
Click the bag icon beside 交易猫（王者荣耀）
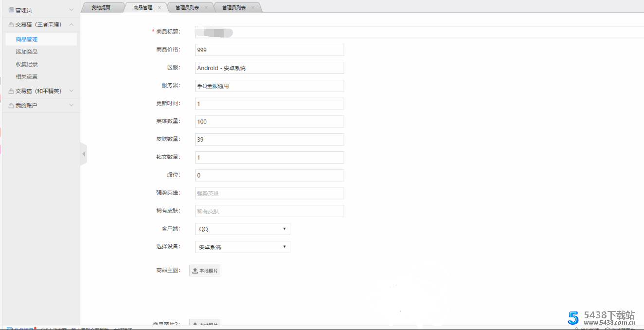11,24
